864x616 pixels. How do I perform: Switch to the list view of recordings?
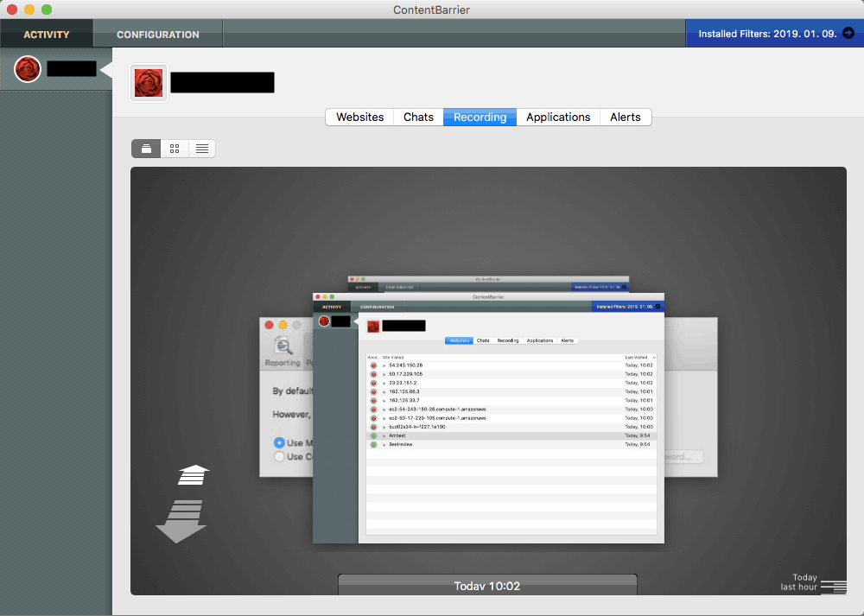(x=201, y=148)
